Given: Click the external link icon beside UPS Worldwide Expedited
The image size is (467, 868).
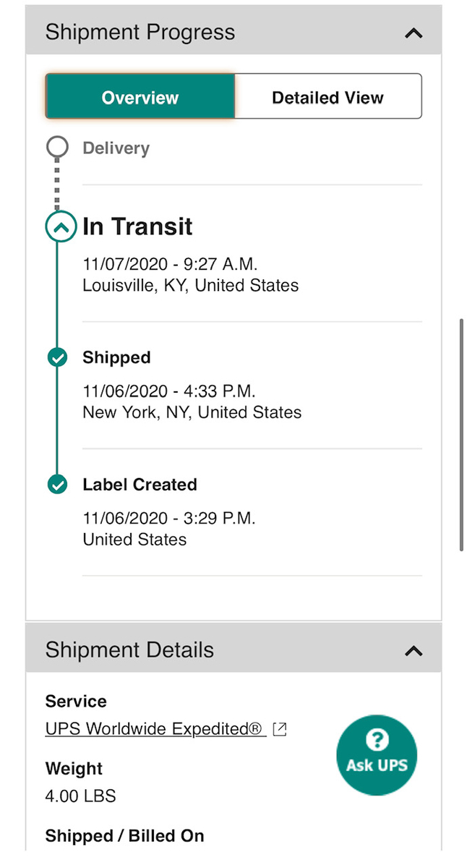Looking at the screenshot, I should point(279,729).
